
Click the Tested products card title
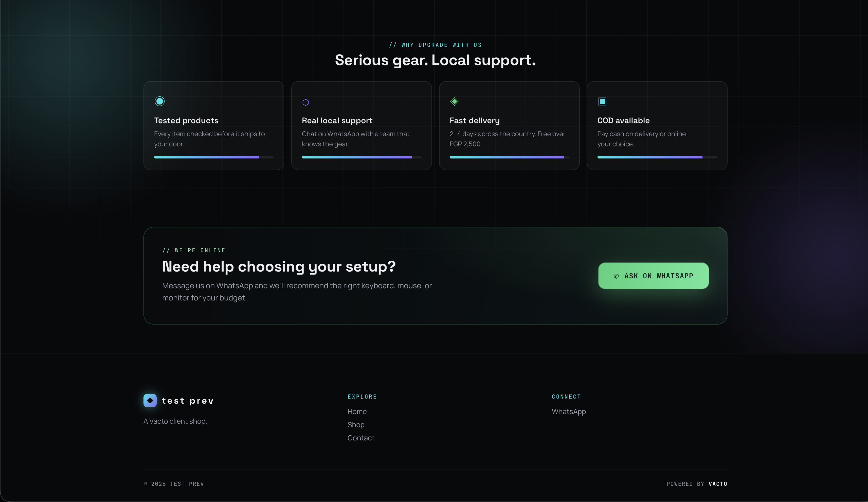tap(186, 121)
